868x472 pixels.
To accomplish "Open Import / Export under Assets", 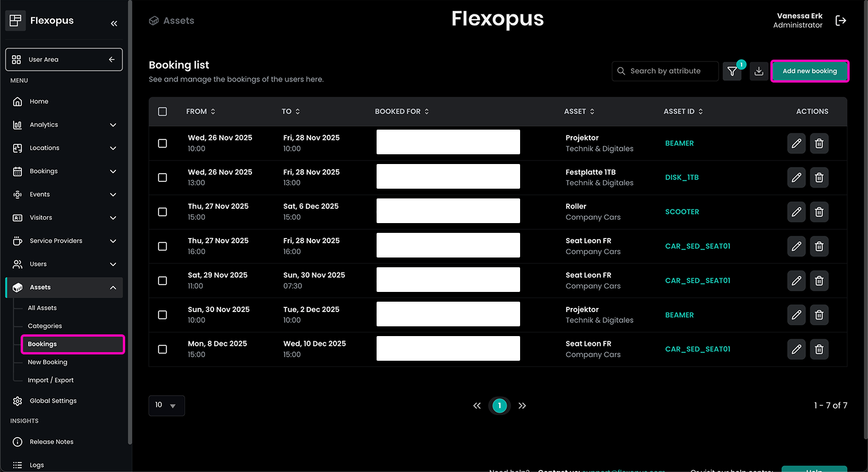I will pyautogui.click(x=51, y=380).
